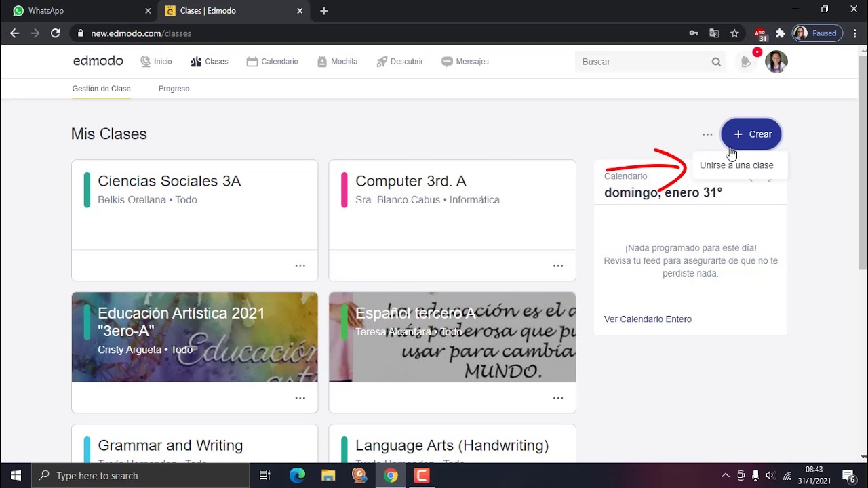Open Ciencias Sociales 3A class
This screenshot has height=488, width=868.
pyautogui.click(x=169, y=181)
